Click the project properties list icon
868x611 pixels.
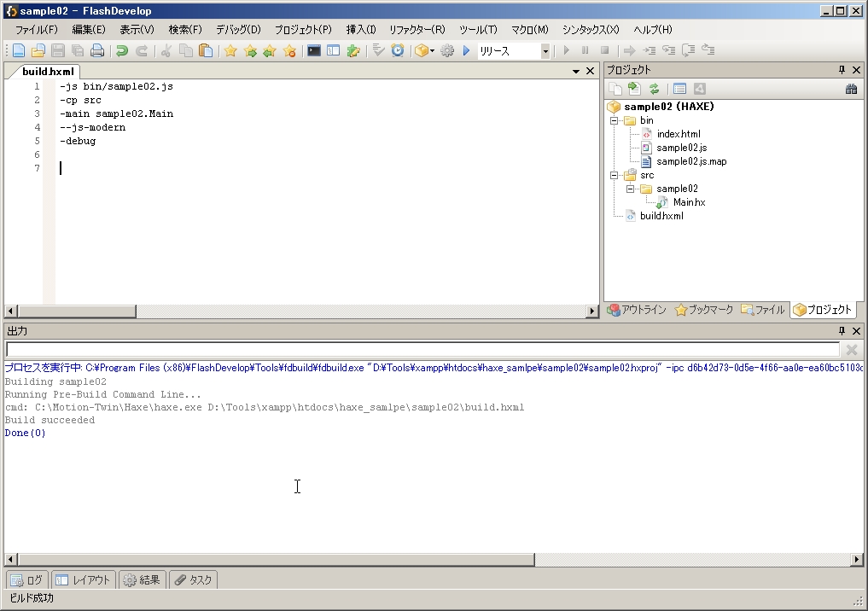pyautogui.click(x=679, y=89)
